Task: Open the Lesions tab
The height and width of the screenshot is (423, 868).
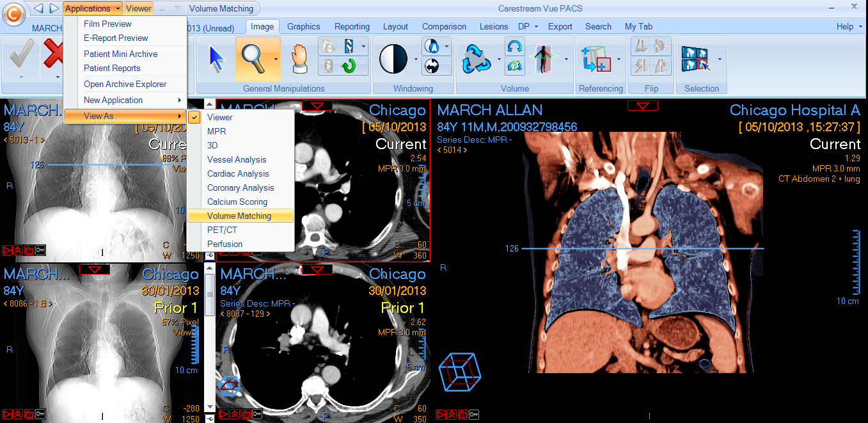Action: tap(494, 26)
